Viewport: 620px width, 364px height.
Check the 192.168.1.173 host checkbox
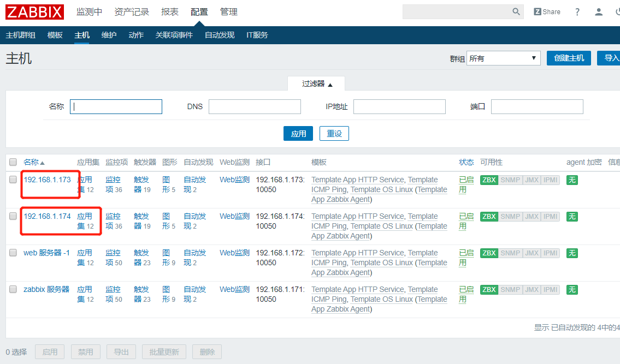tap(13, 180)
